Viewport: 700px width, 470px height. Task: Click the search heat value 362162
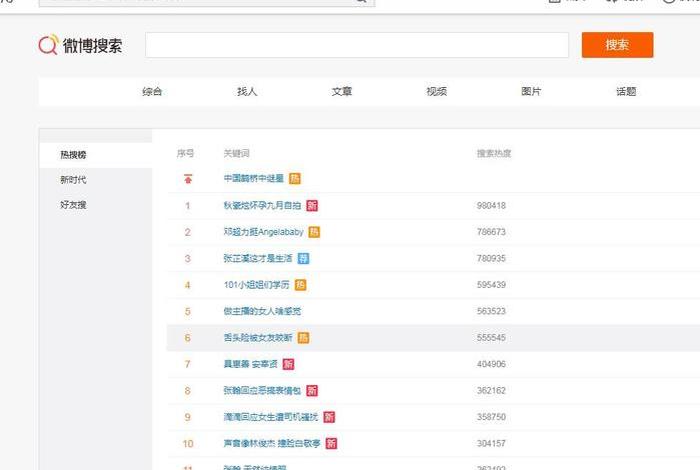[491, 391]
